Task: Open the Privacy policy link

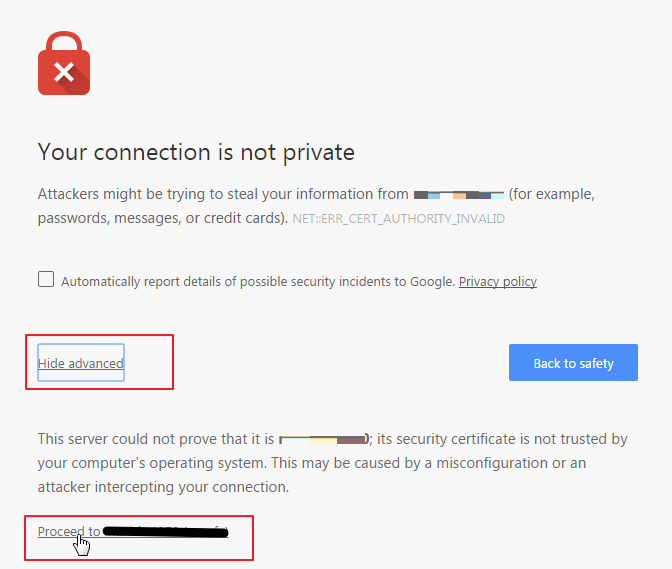Action: click(498, 282)
